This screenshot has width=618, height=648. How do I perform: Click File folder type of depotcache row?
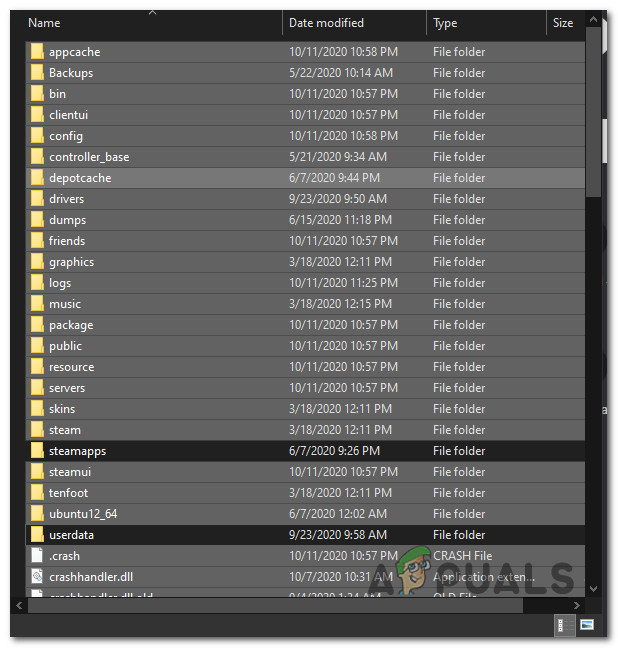[x=459, y=178]
